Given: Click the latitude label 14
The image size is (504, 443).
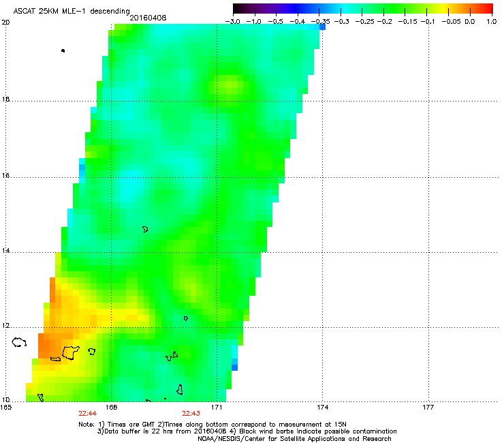Looking at the screenshot, I should click(x=5, y=250).
